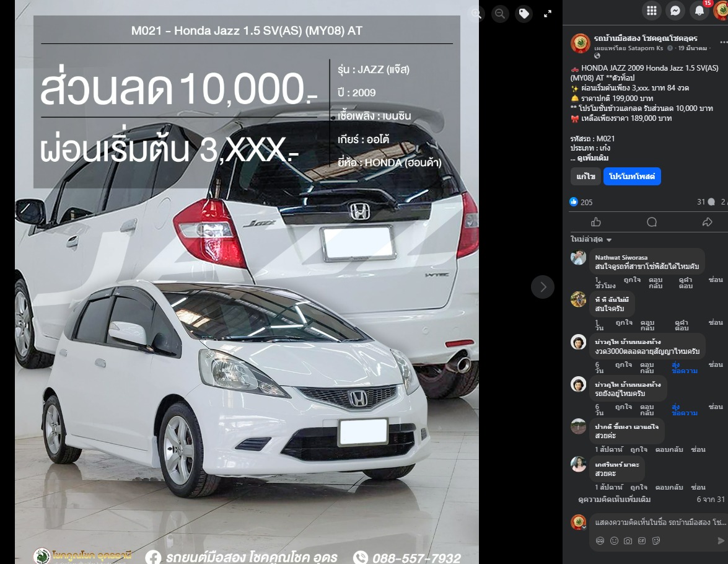Open Messenger from the top bar

(675, 11)
